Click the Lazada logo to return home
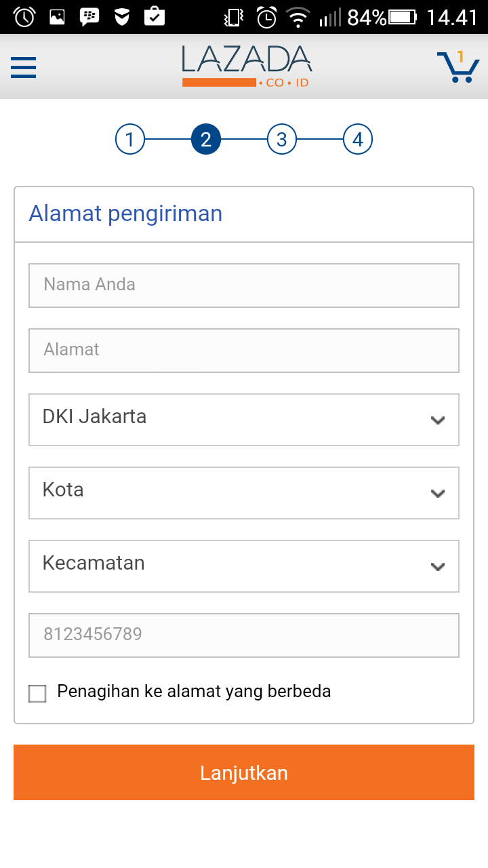Screen dimensions: 488x868 247,64
